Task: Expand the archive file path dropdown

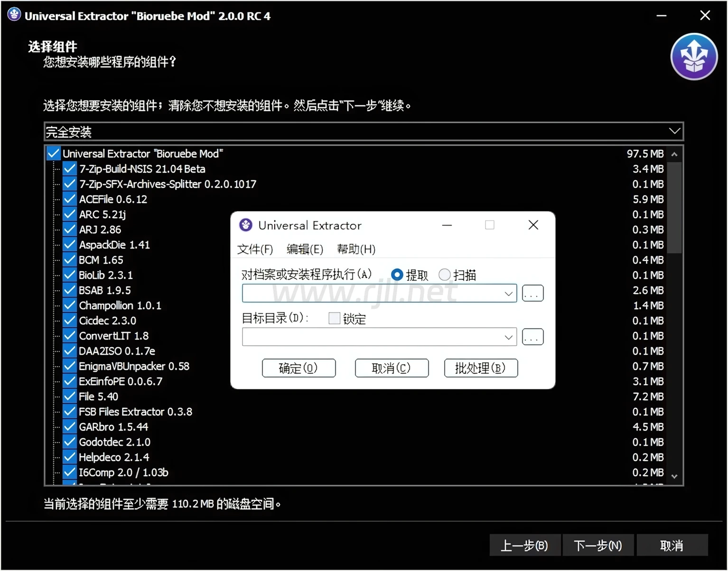Action: (x=508, y=294)
